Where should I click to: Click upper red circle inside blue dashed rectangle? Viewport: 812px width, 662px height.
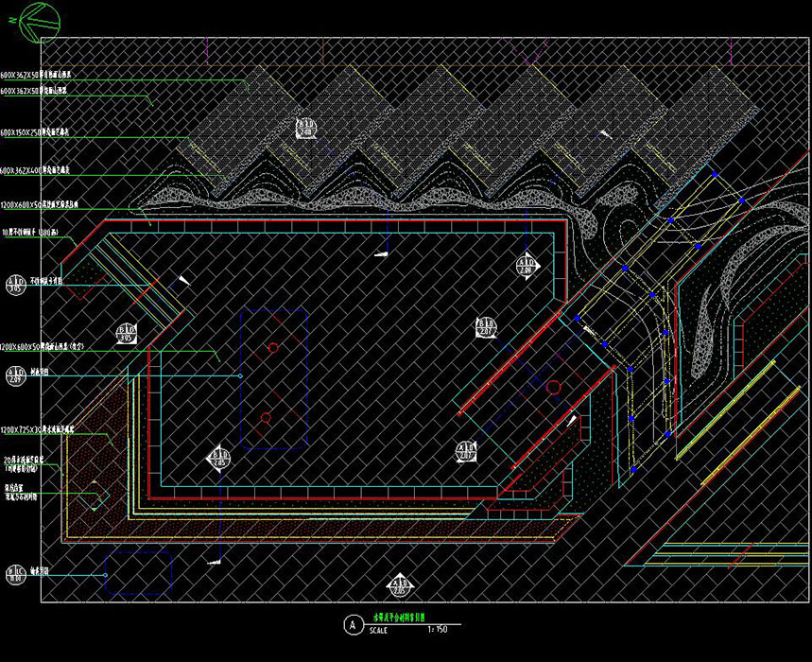pos(273,348)
